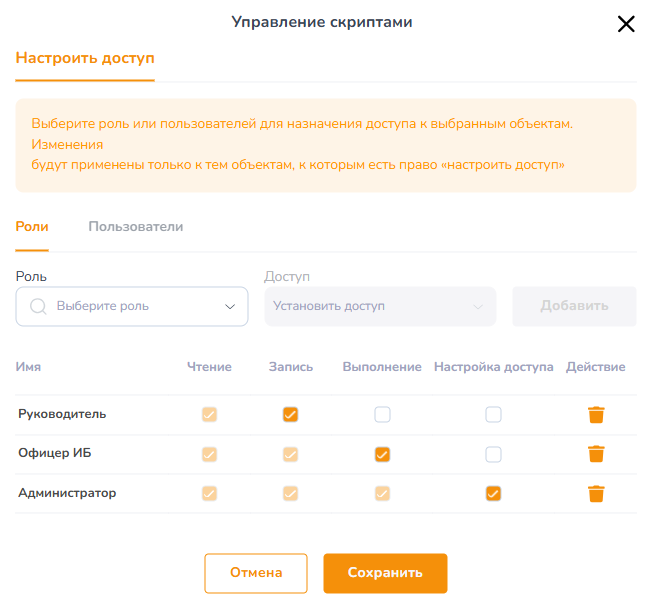This screenshot has height=604, width=653.
Task: Toggle Запись checkbox for Администратор
Action: (x=290, y=494)
